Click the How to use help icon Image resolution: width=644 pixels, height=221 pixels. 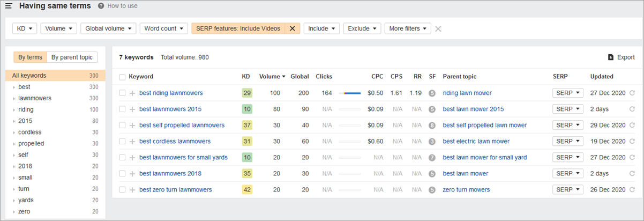click(101, 6)
